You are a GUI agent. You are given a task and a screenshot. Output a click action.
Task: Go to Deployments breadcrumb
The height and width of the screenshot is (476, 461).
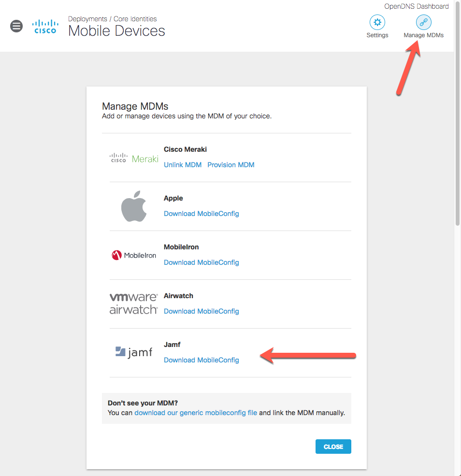87,19
